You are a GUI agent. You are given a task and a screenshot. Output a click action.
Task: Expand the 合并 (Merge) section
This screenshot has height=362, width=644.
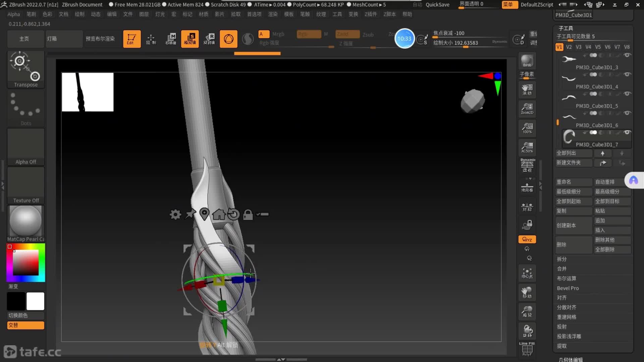pyautogui.click(x=562, y=269)
